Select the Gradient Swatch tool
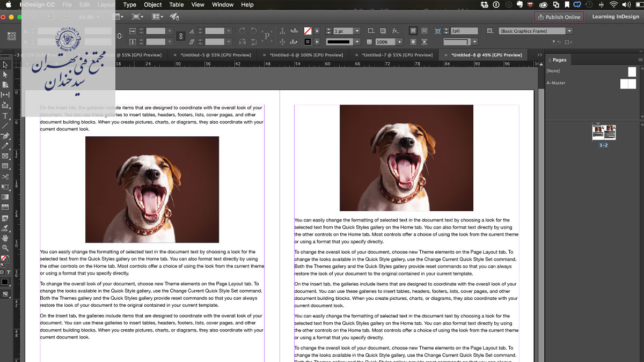 (5, 197)
